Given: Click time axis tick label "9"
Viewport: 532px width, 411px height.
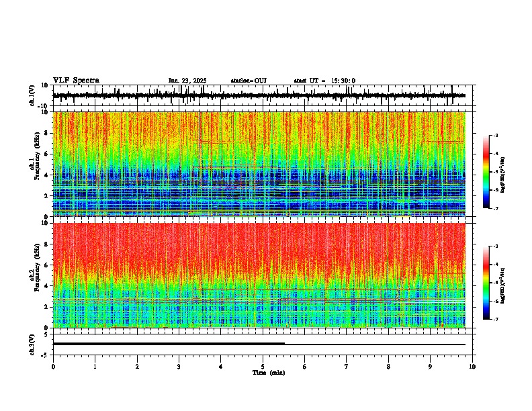Looking at the screenshot, I should pyautogui.click(x=430, y=367).
